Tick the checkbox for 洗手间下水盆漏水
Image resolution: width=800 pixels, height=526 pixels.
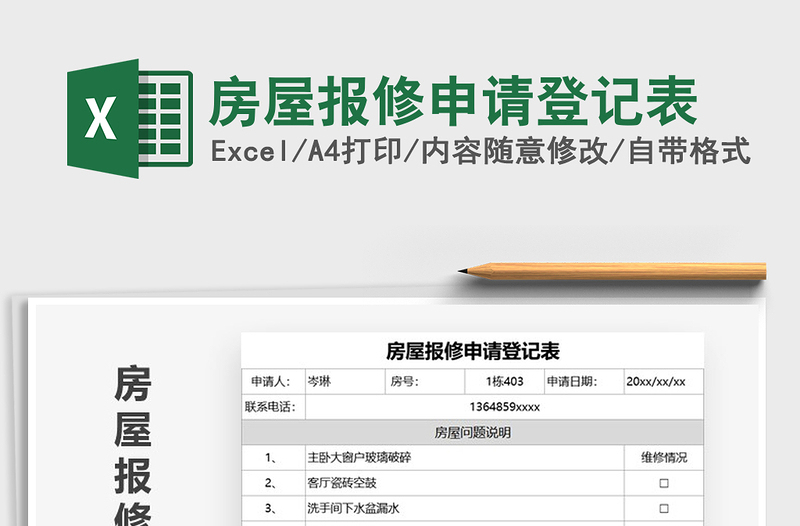coord(664,508)
